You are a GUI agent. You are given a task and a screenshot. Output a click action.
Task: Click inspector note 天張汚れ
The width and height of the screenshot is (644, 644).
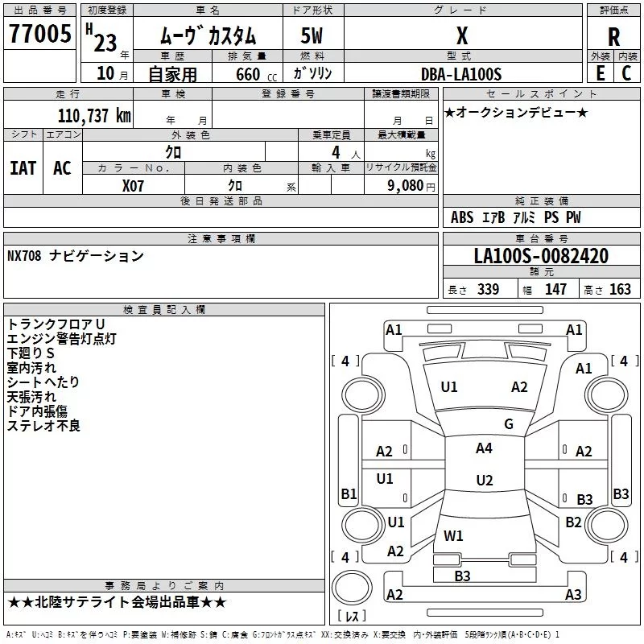[x=31, y=397]
